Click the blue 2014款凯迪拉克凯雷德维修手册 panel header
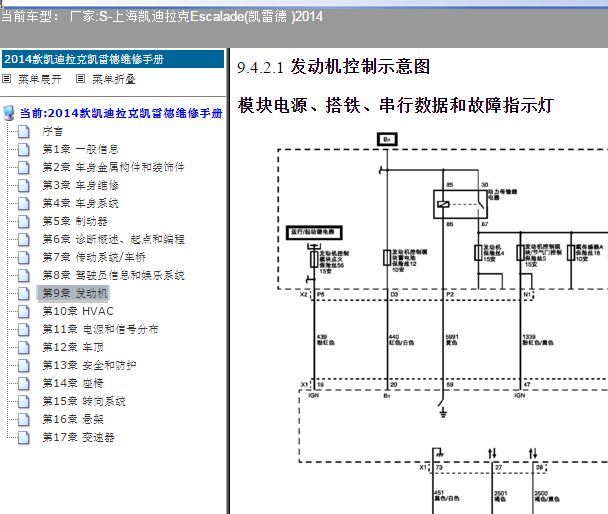Image resolution: width=608 pixels, height=514 pixels. [113, 59]
